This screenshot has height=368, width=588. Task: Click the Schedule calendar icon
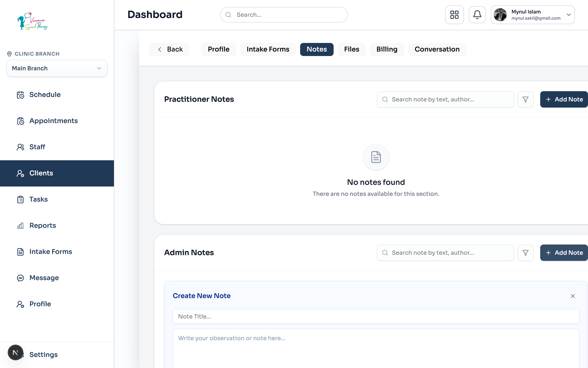tap(20, 95)
